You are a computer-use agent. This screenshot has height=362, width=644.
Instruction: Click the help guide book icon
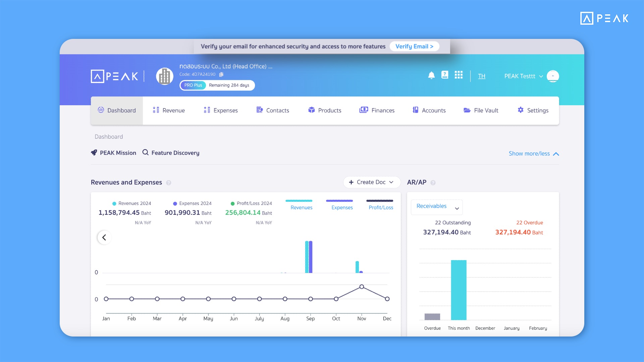[x=445, y=75]
